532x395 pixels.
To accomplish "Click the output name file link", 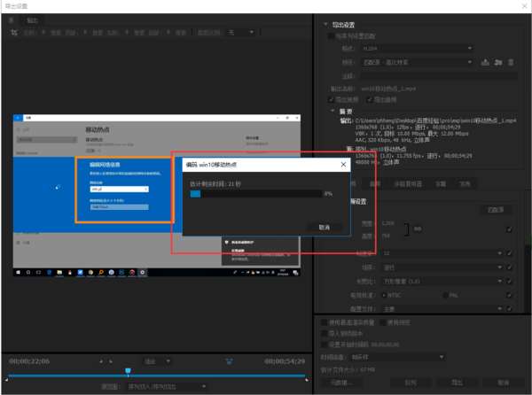I will pyautogui.click(x=388, y=89).
